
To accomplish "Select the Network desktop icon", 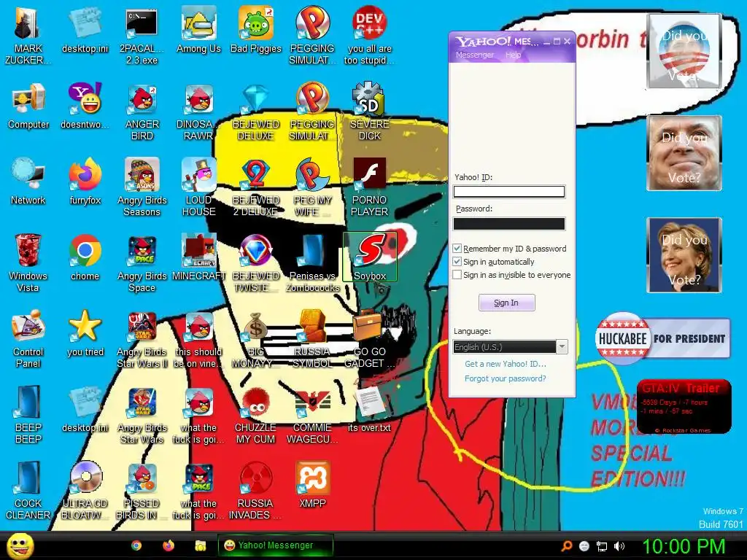I will [28, 182].
